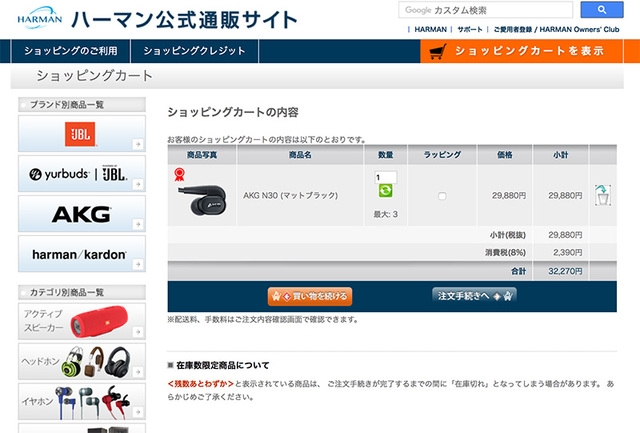
Task: Open イヤホン category banner
Action: pyautogui.click(x=82, y=401)
